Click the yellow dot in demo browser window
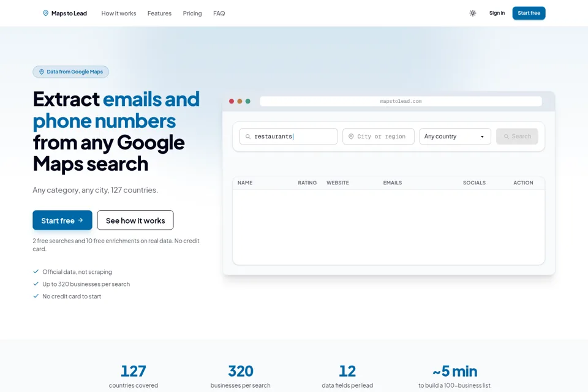 (239, 101)
